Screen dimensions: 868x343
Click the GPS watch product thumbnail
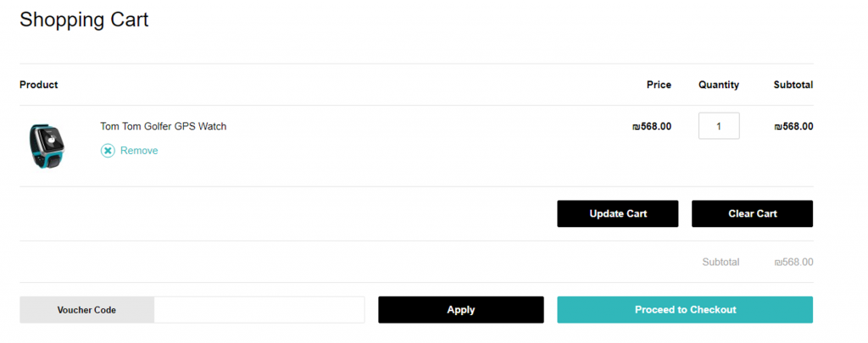47,146
